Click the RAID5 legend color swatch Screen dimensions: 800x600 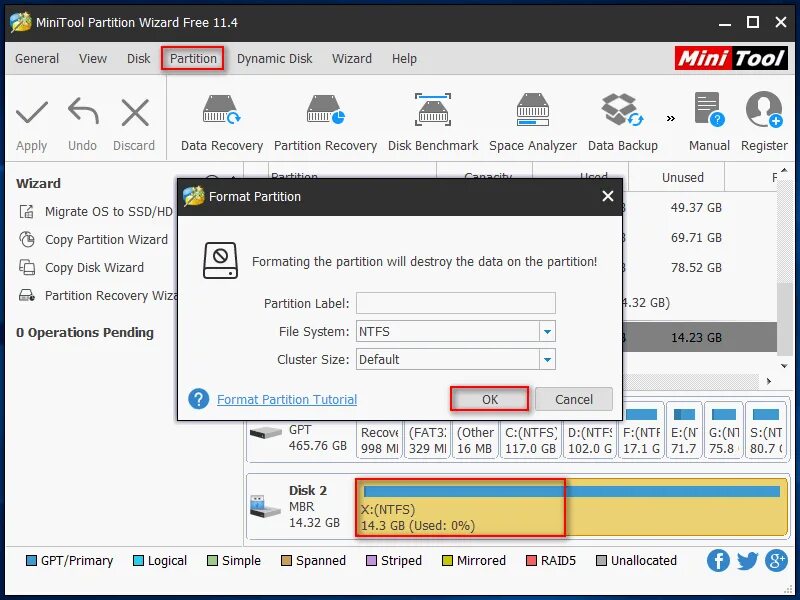pos(531,561)
